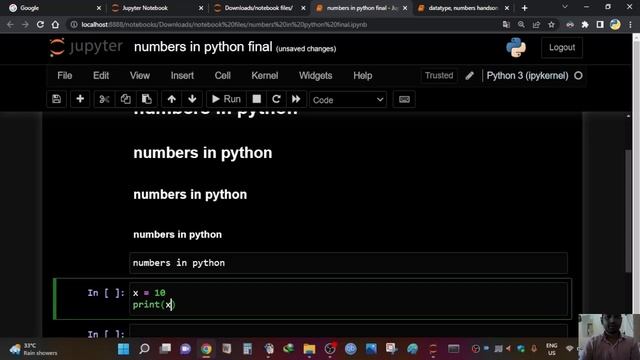Image resolution: width=640 pixels, height=360 pixels.
Task: Open File Explorer from the taskbar
Action: pos(309,349)
